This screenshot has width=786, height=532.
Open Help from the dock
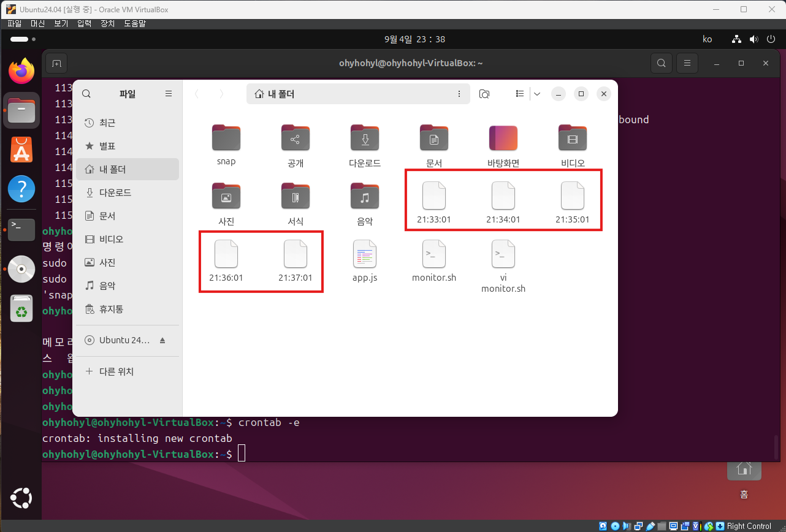pyautogui.click(x=21, y=189)
